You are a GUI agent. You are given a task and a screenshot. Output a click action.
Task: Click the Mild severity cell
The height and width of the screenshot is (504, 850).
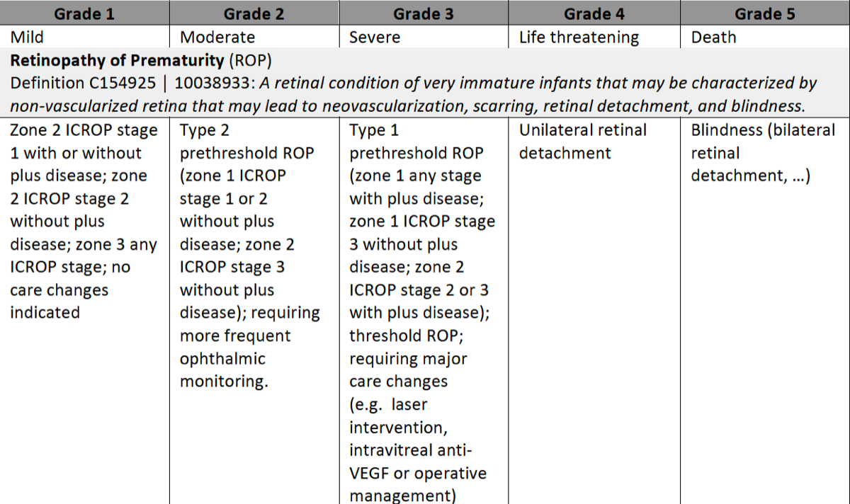(27, 37)
